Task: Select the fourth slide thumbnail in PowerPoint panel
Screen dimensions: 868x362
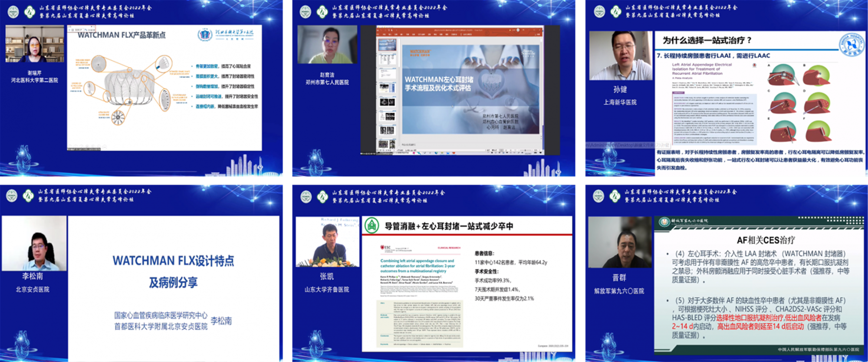Action: (387, 88)
